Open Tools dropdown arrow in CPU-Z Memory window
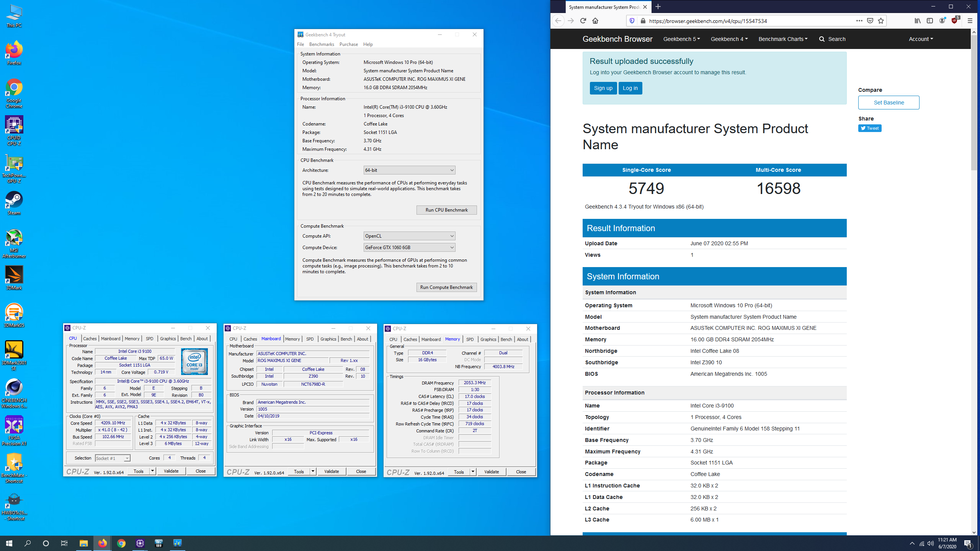The image size is (980, 551). pos(473,472)
